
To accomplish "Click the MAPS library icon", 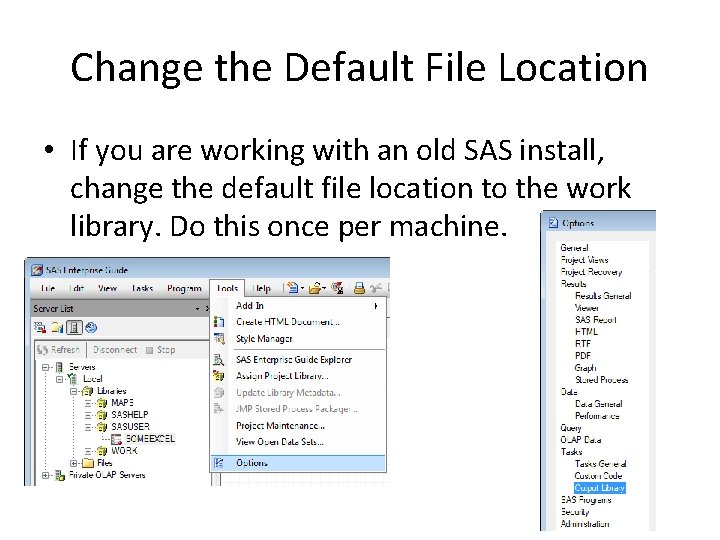I will coord(102,403).
